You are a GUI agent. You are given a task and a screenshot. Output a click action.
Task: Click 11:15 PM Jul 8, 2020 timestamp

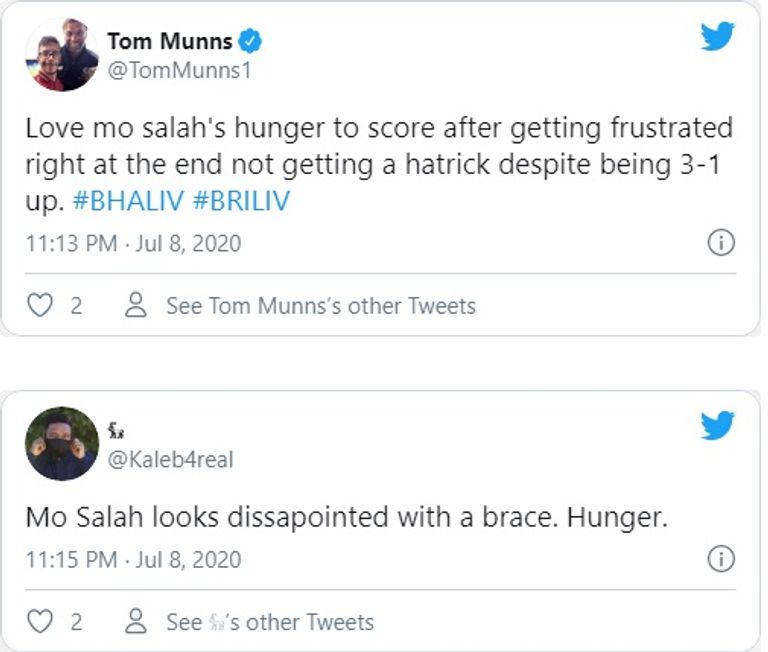point(133,559)
